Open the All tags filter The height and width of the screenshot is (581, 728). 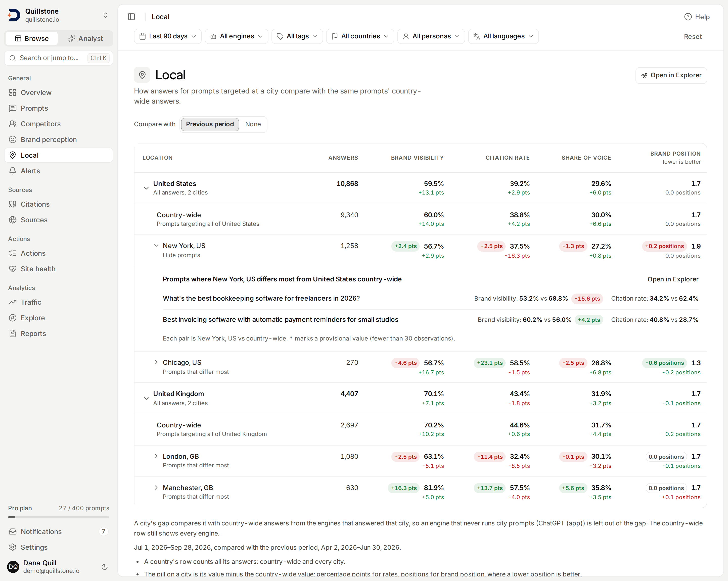point(297,36)
